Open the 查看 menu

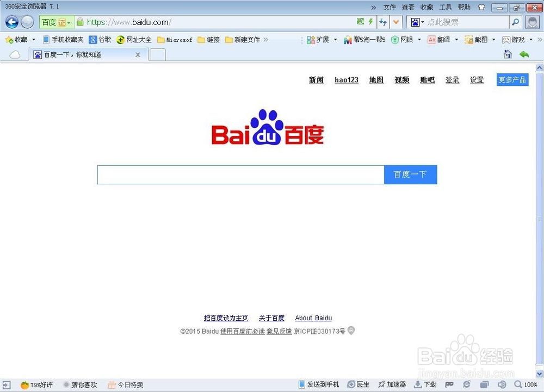[x=408, y=7]
